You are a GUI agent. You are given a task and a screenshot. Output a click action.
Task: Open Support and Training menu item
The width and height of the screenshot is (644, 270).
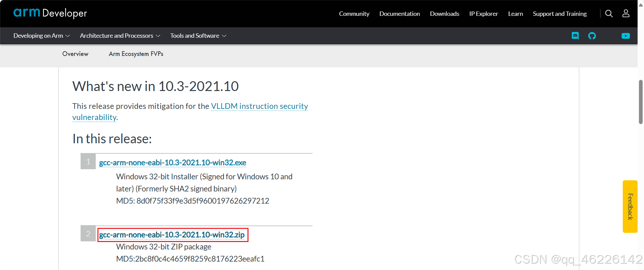[x=560, y=14]
